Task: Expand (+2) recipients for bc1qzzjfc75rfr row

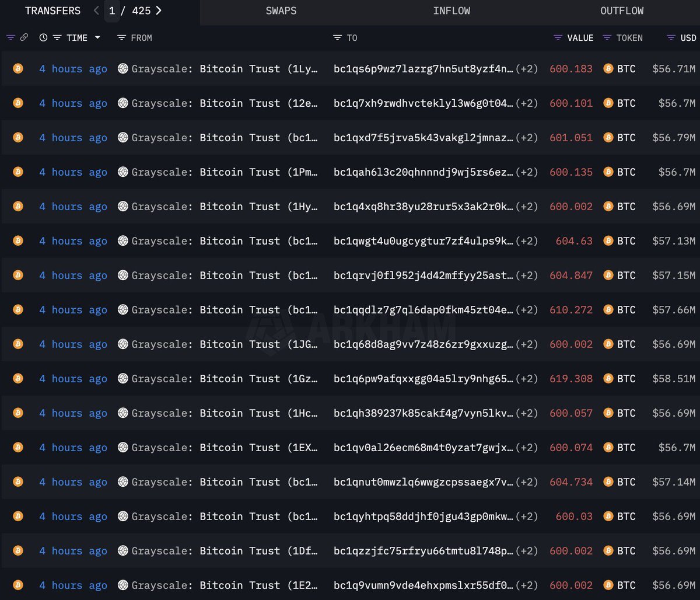Action: point(527,551)
